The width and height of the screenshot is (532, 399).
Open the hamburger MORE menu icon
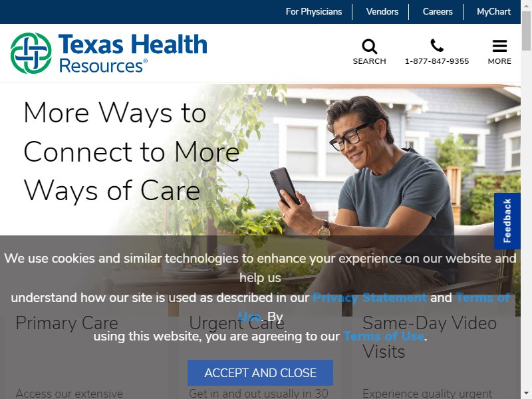click(499, 46)
